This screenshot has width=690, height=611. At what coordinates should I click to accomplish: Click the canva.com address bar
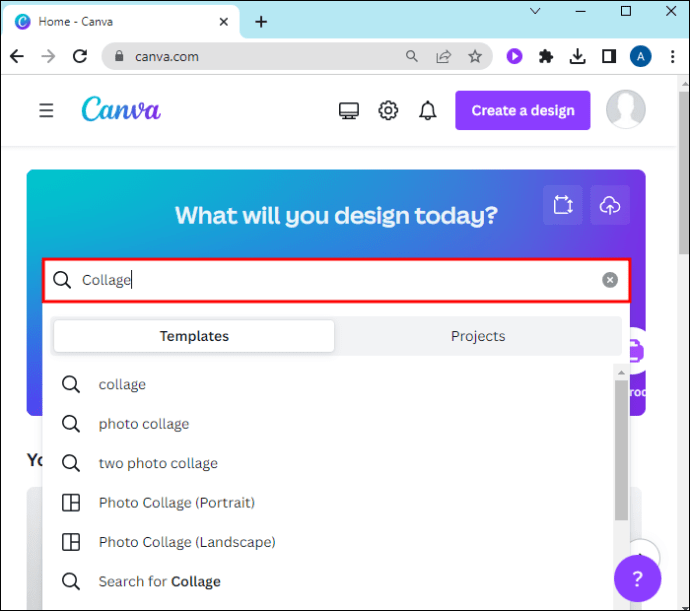pos(297,56)
